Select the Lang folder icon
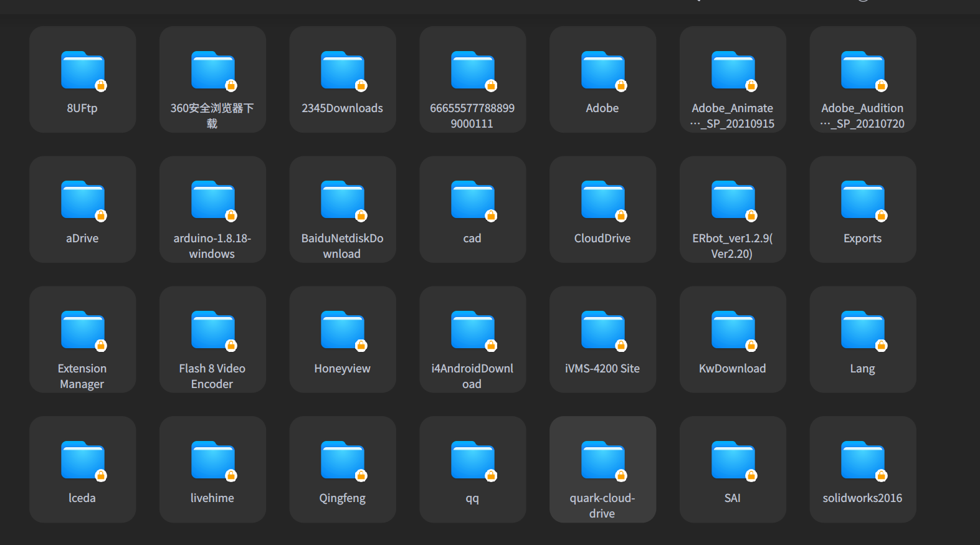980x545 pixels. (863, 331)
